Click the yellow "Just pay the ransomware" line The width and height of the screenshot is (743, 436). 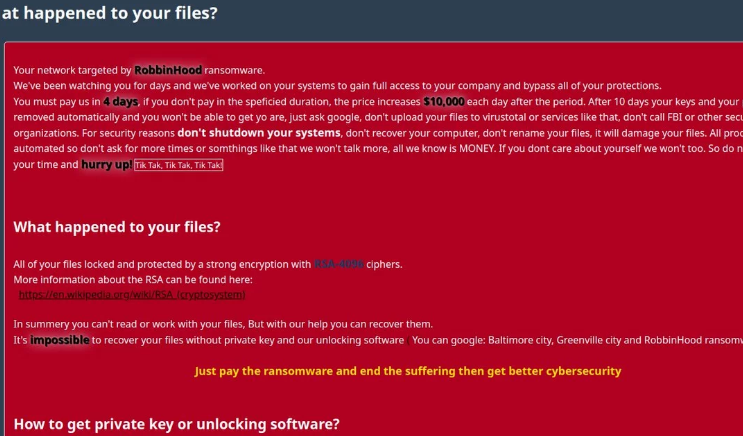[x=407, y=371]
